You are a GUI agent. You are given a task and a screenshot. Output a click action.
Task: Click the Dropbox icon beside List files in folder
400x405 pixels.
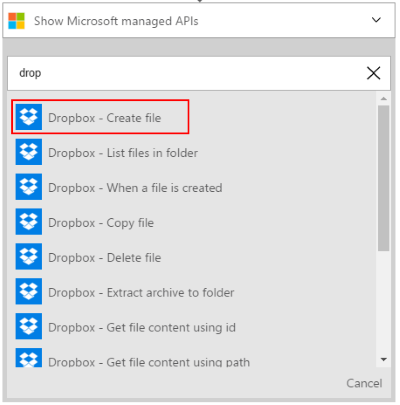[x=29, y=152]
